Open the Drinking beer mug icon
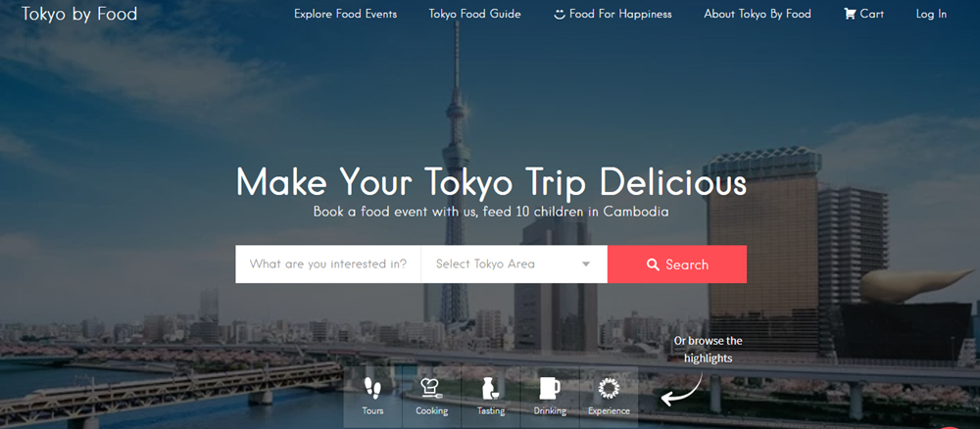 550,388
